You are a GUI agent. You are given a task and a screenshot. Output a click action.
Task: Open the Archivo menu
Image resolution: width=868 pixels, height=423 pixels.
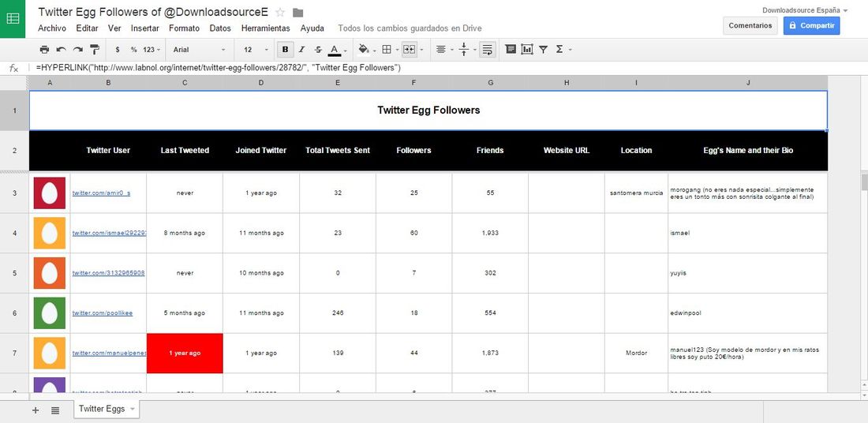click(52, 28)
